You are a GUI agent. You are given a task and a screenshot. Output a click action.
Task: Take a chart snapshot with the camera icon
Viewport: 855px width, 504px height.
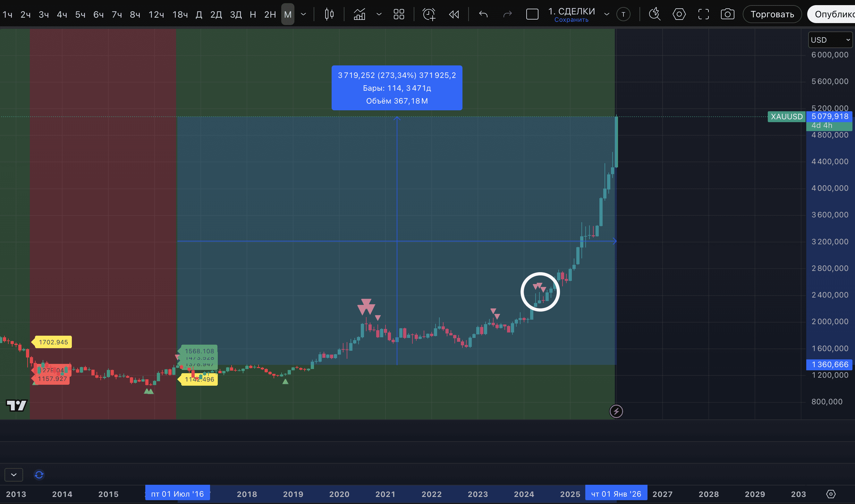[x=727, y=14]
